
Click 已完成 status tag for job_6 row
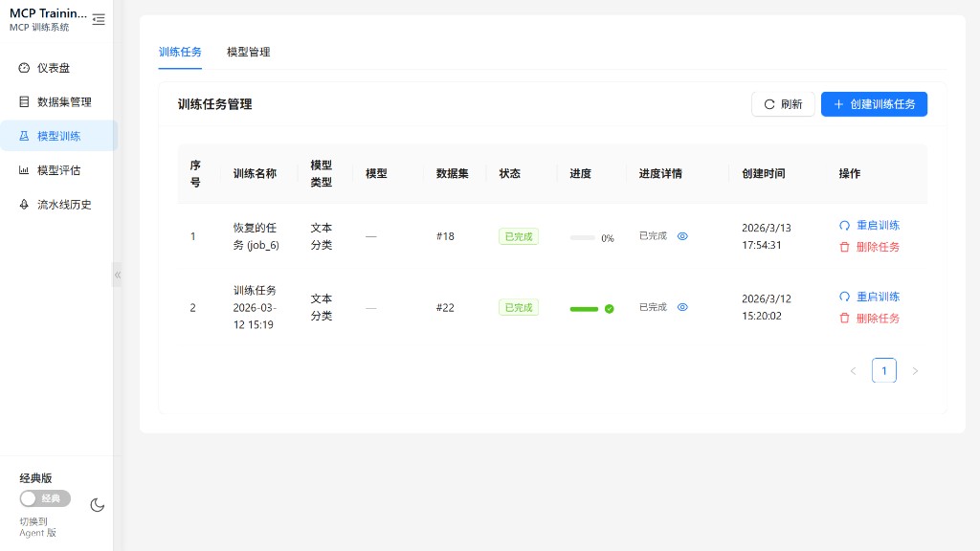pyautogui.click(x=519, y=236)
